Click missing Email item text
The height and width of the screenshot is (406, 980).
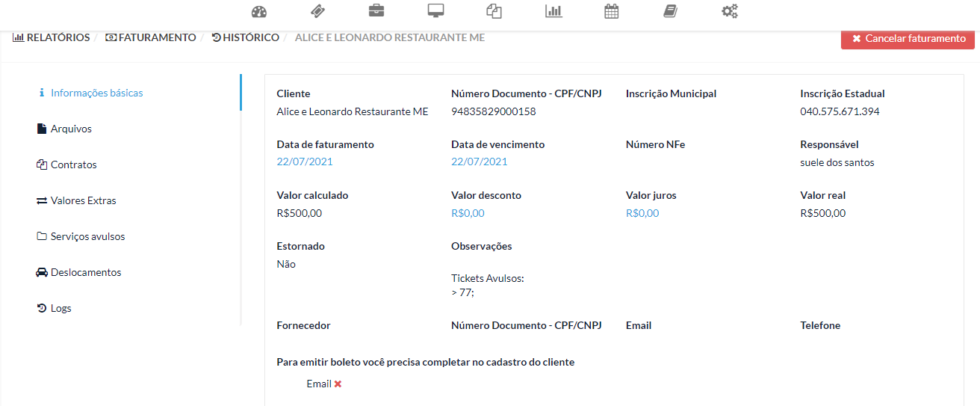[319, 384]
